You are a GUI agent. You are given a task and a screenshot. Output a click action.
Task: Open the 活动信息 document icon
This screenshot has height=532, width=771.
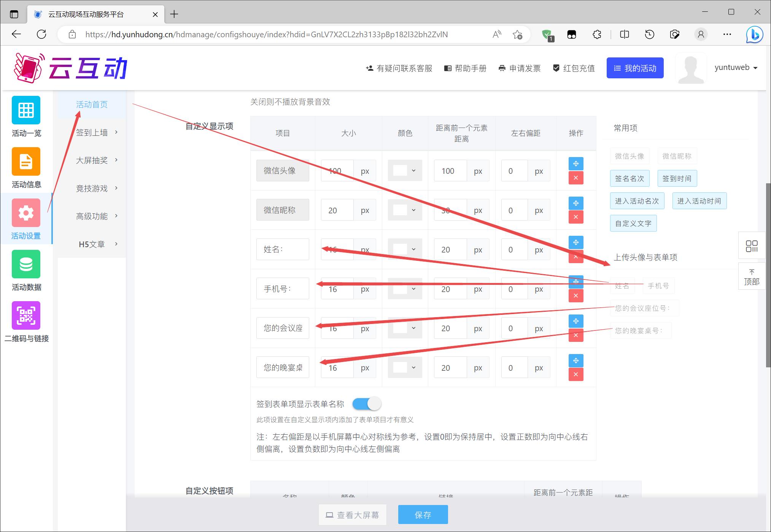pyautogui.click(x=26, y=162)
